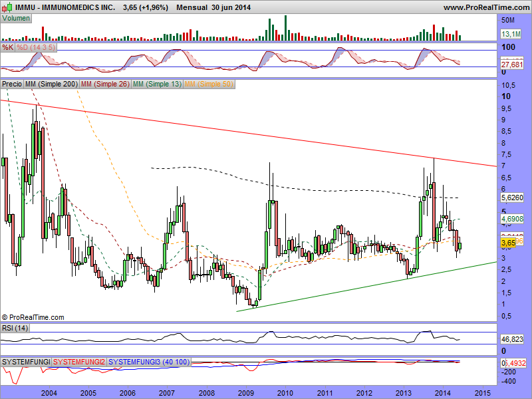Select the MM (Simple 13) label
Viewport: 532px width, 399px height.
tap(157, 84)
